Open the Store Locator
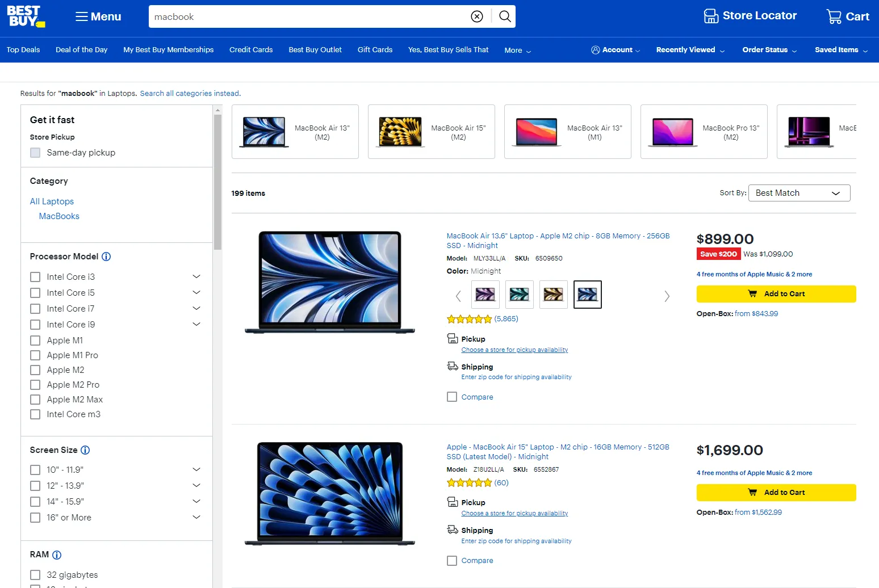The height and width of the screenshot is (588, 879). click(750, 16)
